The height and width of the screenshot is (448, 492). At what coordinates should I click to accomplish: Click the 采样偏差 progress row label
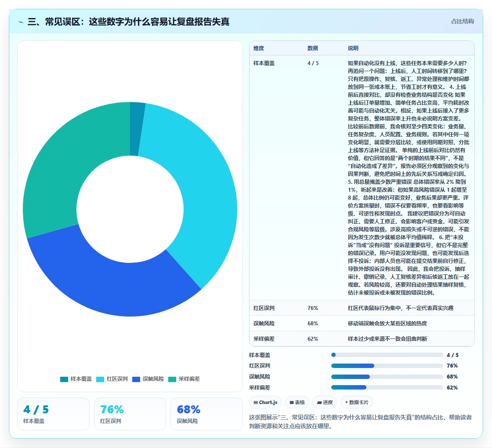[260, 387]
